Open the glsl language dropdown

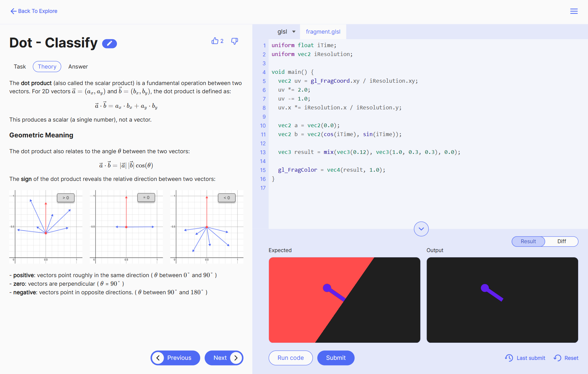point(286,32)
